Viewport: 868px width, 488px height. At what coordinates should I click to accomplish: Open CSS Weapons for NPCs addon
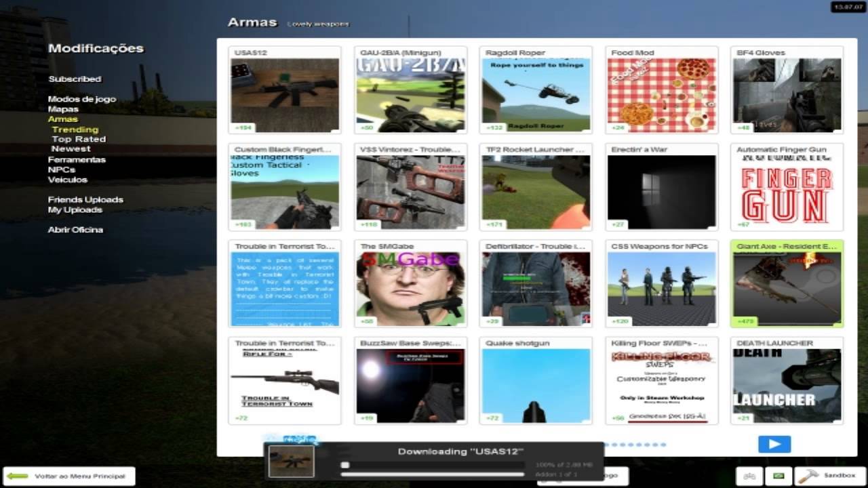click(661, 284)
